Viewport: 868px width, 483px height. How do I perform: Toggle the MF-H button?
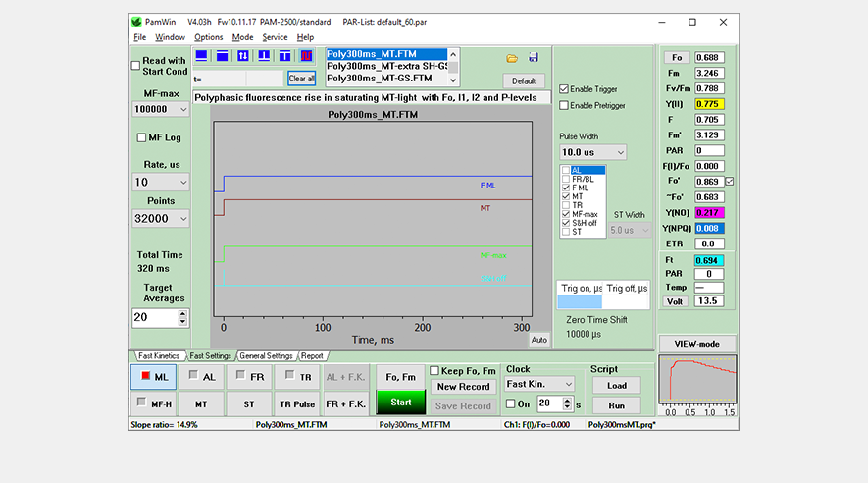point(154,403)
